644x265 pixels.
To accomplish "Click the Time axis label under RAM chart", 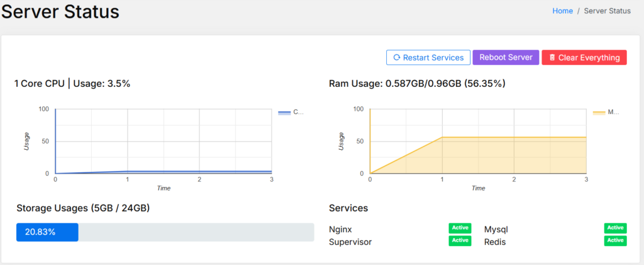I will pyautogui.click(x=478, y=188).
